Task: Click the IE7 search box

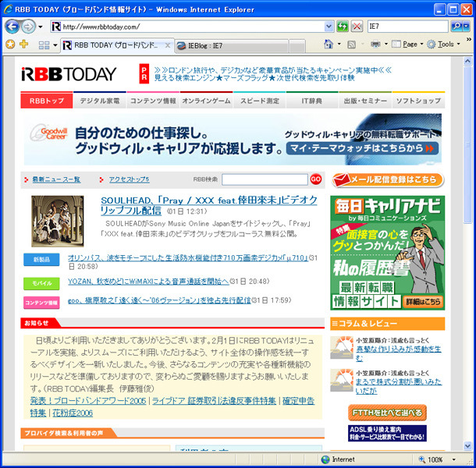Action: (x=407, y=27)
